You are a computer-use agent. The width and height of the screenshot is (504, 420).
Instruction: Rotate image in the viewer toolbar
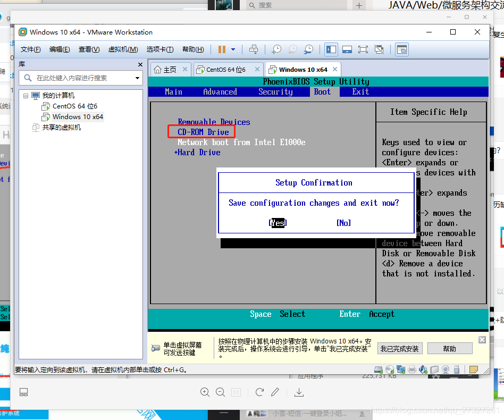pyautogui.click(x=260, y=392)
